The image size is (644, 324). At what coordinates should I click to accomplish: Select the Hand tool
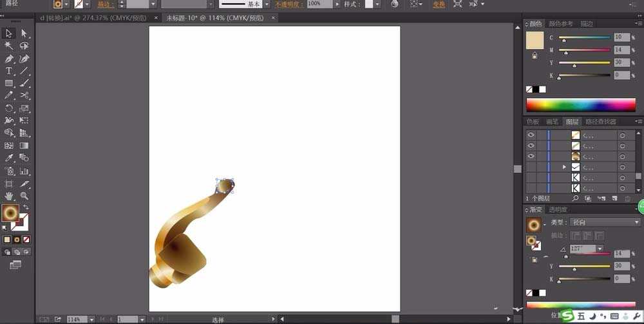click(9, 196)
